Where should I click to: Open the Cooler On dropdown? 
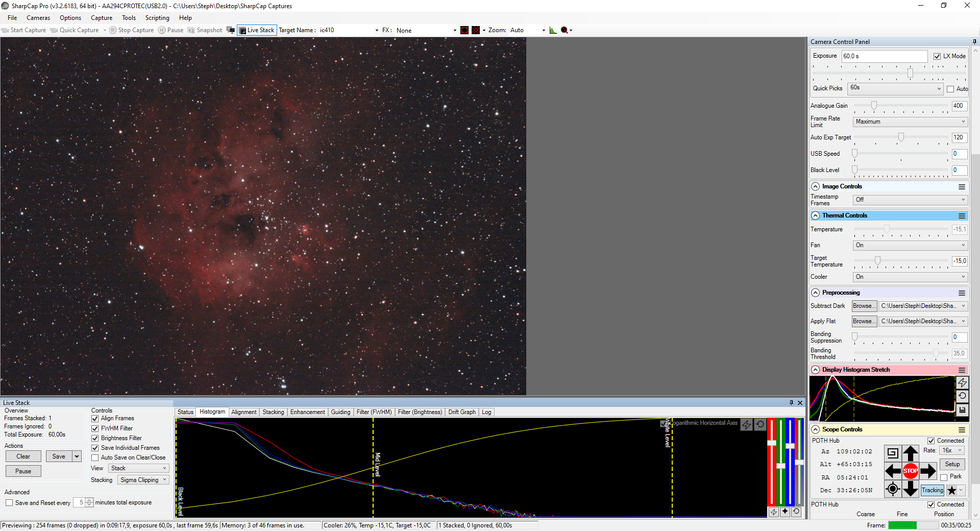pyautogui.click(x=910, y=277)
